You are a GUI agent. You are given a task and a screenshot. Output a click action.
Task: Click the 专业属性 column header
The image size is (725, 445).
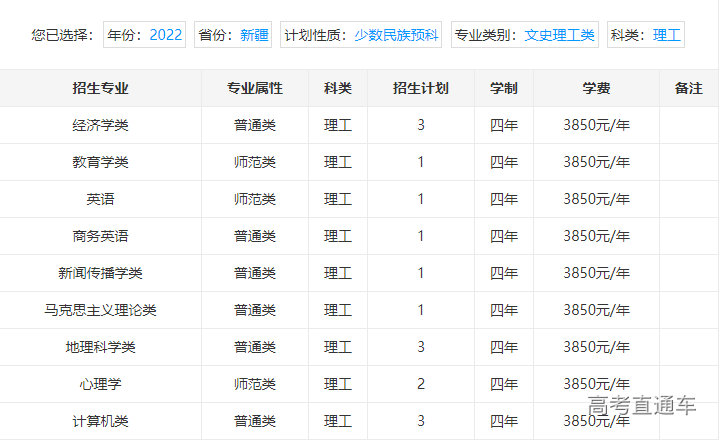point(254,88)
